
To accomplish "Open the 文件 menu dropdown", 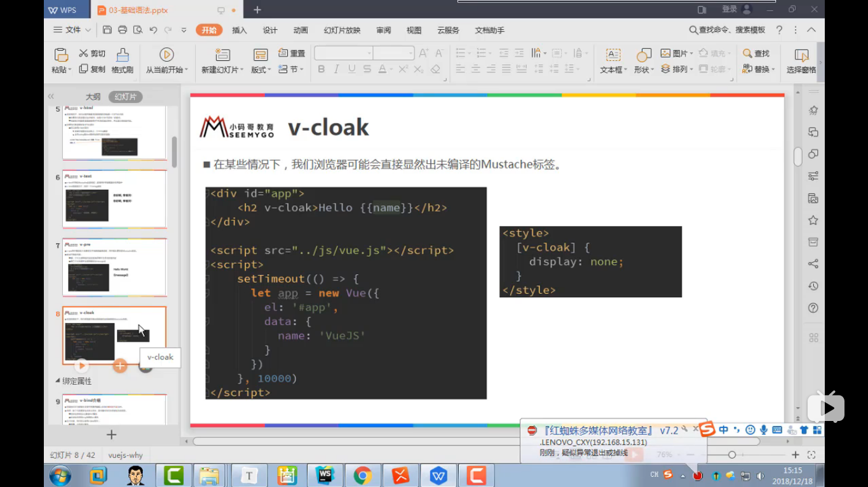I will pos(72,30).
